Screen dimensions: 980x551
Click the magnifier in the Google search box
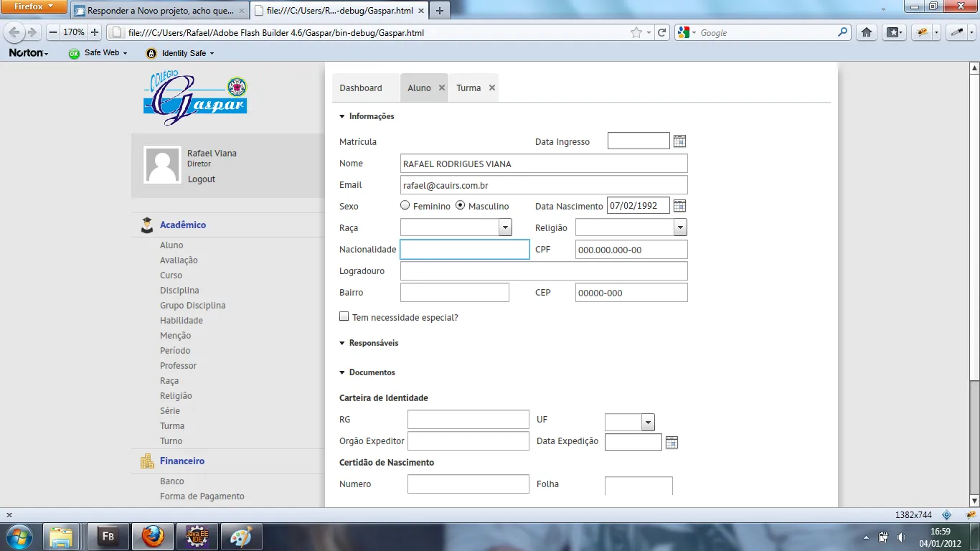(843, 32)
